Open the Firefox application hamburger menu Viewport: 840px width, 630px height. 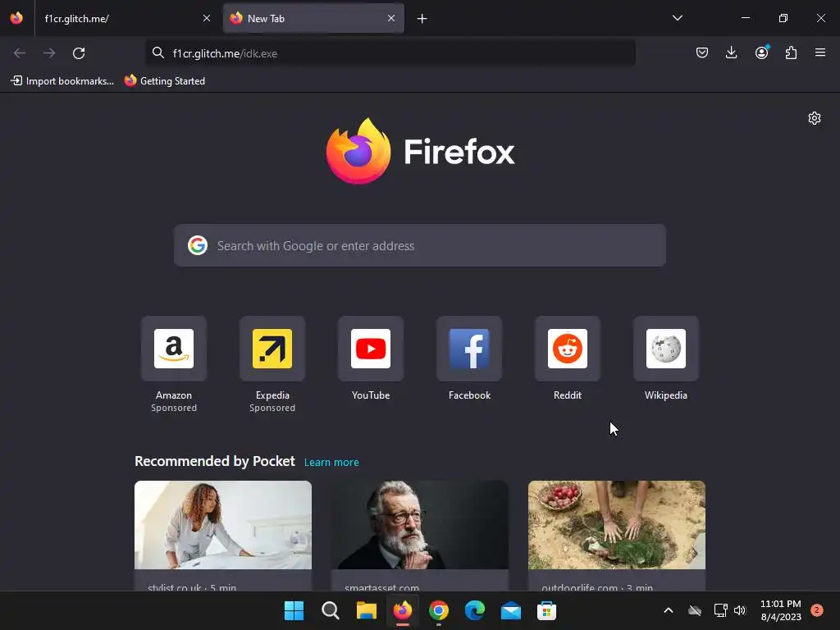coord(820,52)
